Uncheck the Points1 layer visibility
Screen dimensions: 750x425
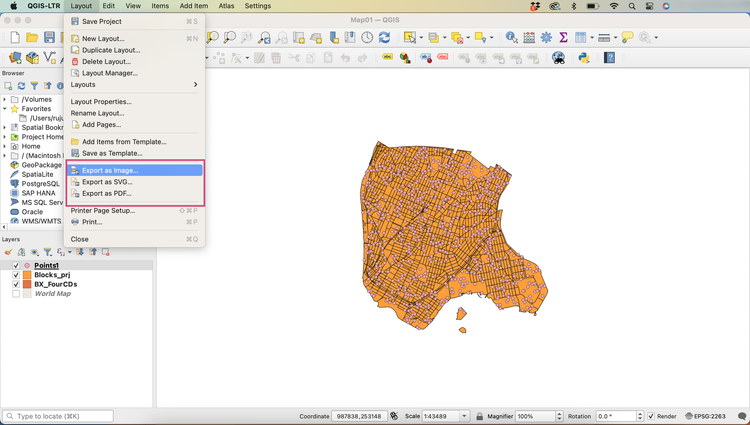click(x=16, y=266)
